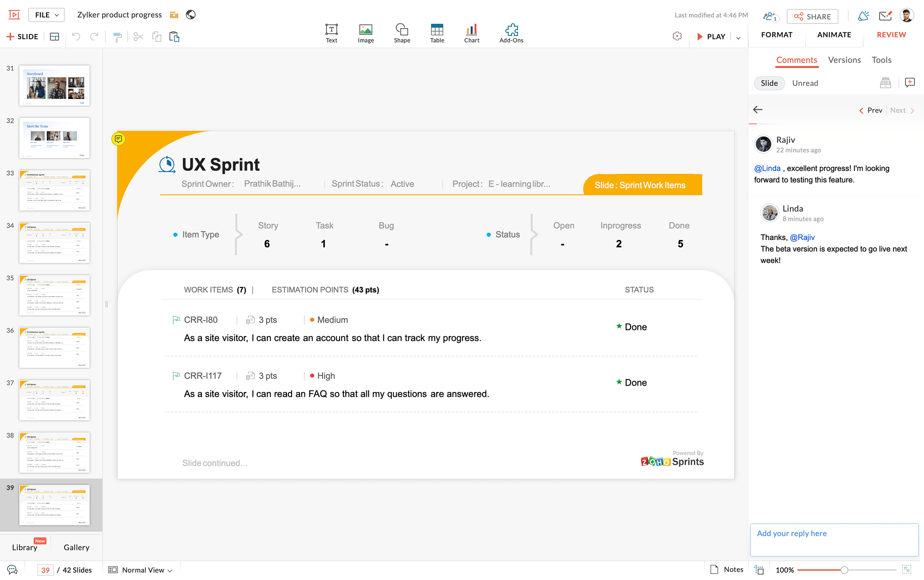Insert an Image
This screenshot has height=580, width=924.
pos(366,33)
